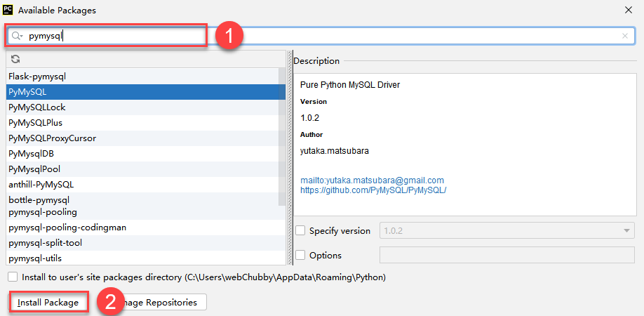Open the mailto yutaka.matsubara link
The width and height of the screenshot is (644, 316).
pyautogui.click(x=372, y=180)
